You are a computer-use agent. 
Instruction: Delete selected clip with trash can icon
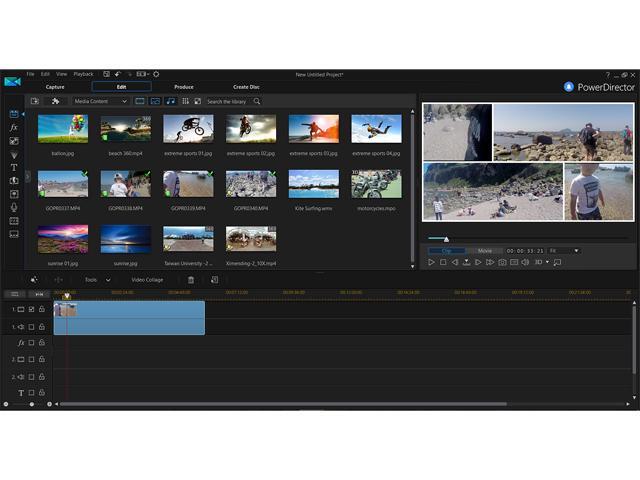pyautogui.click(x=191, y=280)
